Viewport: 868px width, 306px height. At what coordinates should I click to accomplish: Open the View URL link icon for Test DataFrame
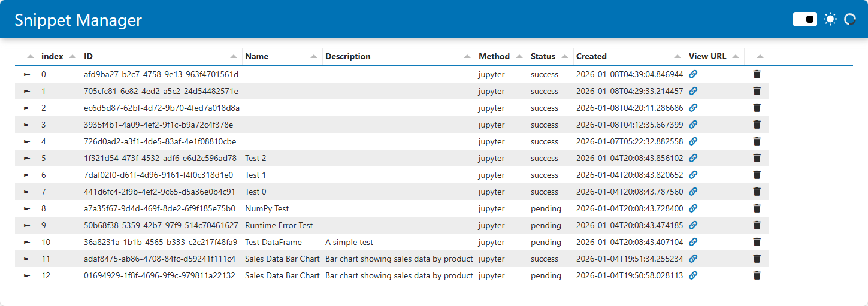[693, 242]
